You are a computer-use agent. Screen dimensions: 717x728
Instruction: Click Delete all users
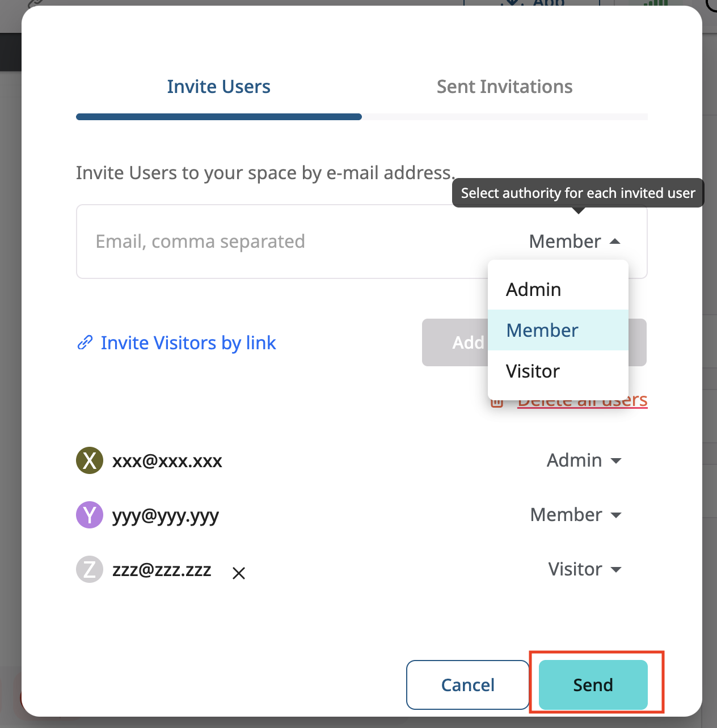point(582,400)
